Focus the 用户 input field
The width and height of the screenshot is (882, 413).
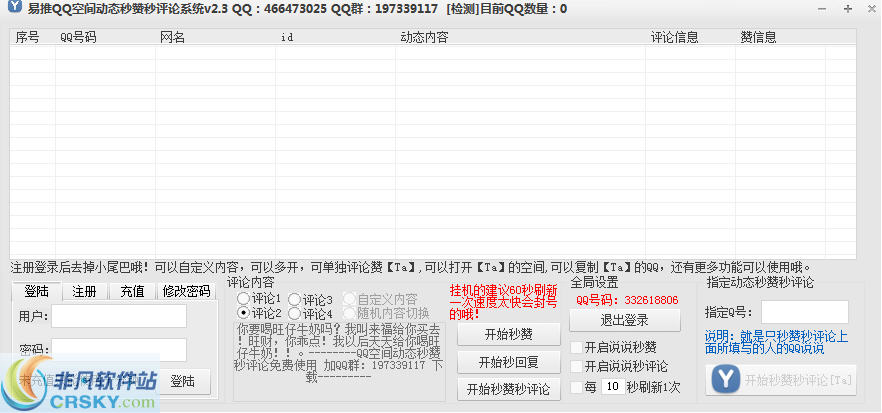coord(119,316)
